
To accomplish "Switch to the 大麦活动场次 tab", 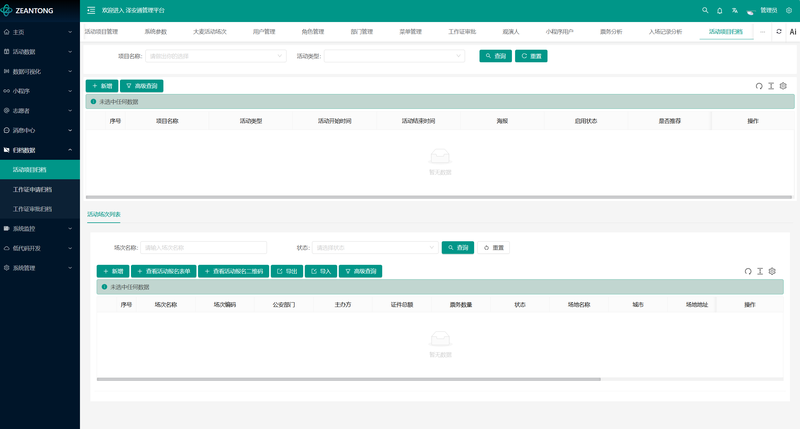I will [210, 32].
